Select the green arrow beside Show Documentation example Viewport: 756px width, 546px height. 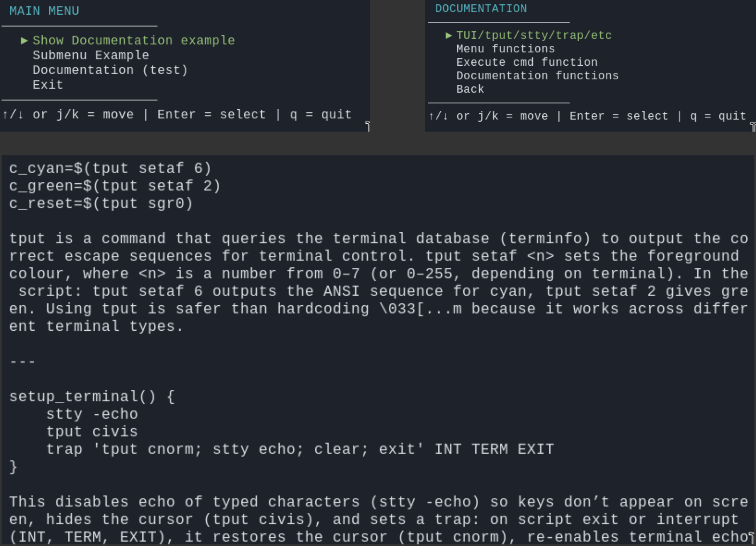(x=24, y=41)
